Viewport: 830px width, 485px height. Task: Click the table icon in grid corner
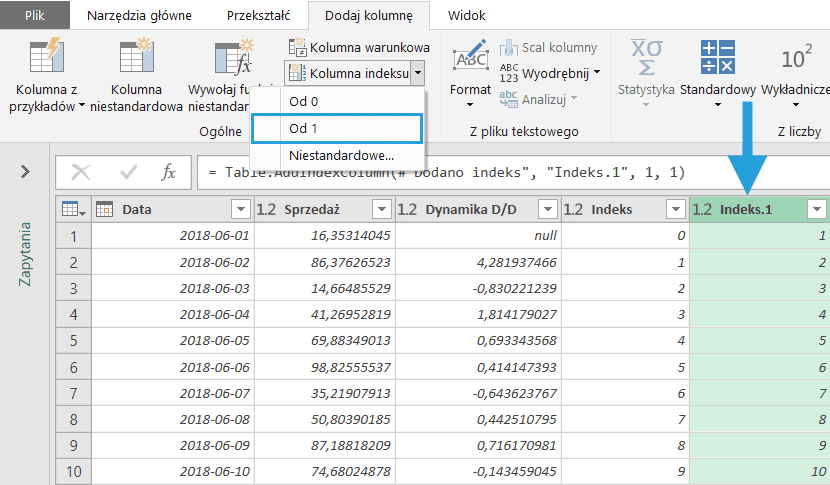[72, 209]
